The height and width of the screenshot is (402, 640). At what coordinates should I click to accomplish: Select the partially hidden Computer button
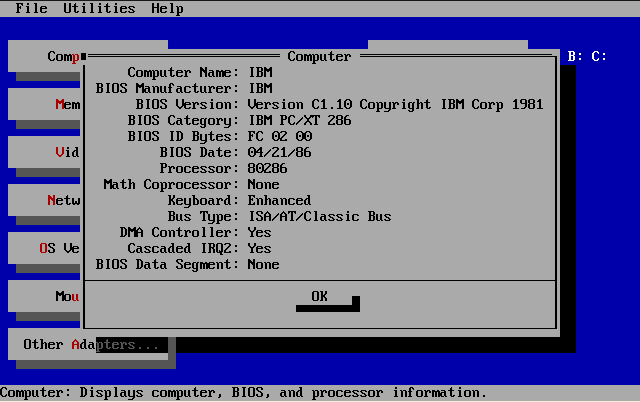[x=44, y=56]
